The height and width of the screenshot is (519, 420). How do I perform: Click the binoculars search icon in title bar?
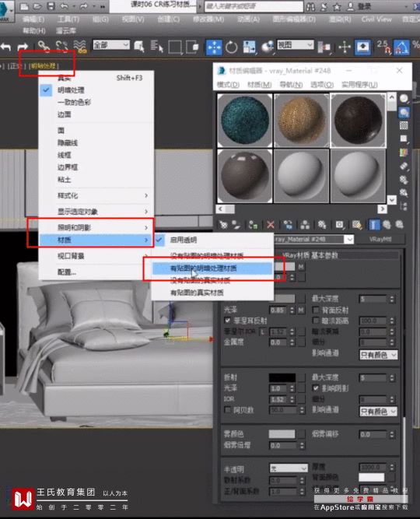click(310, 6)
